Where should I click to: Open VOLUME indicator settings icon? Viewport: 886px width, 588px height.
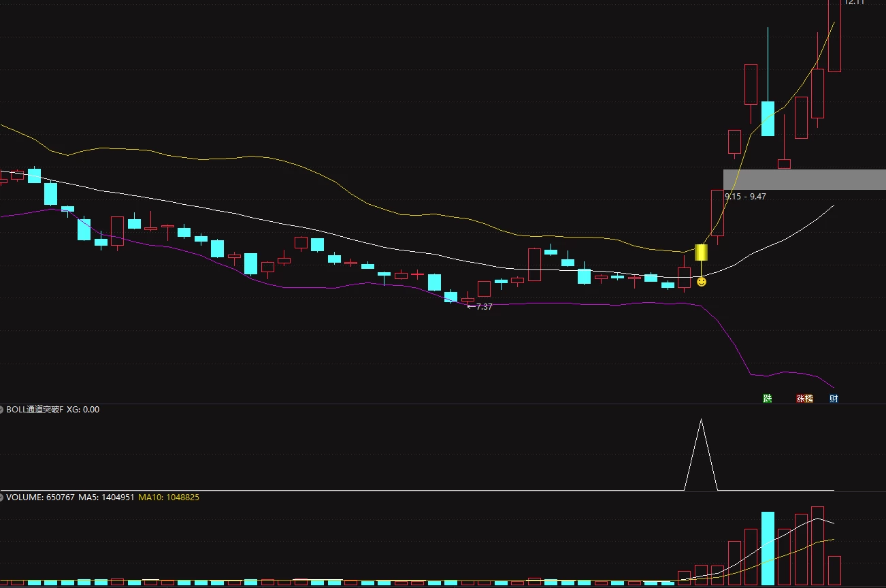(3, 497)
